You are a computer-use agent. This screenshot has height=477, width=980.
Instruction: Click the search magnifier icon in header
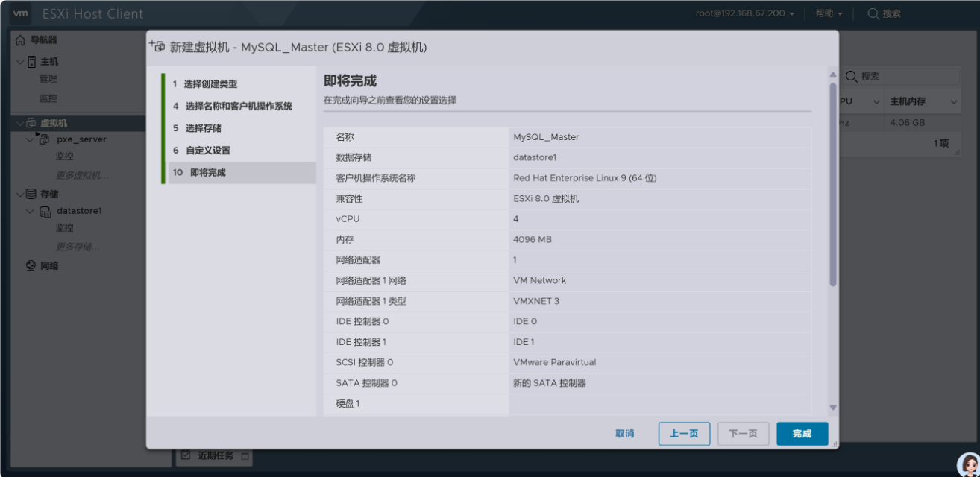point(873,13)
